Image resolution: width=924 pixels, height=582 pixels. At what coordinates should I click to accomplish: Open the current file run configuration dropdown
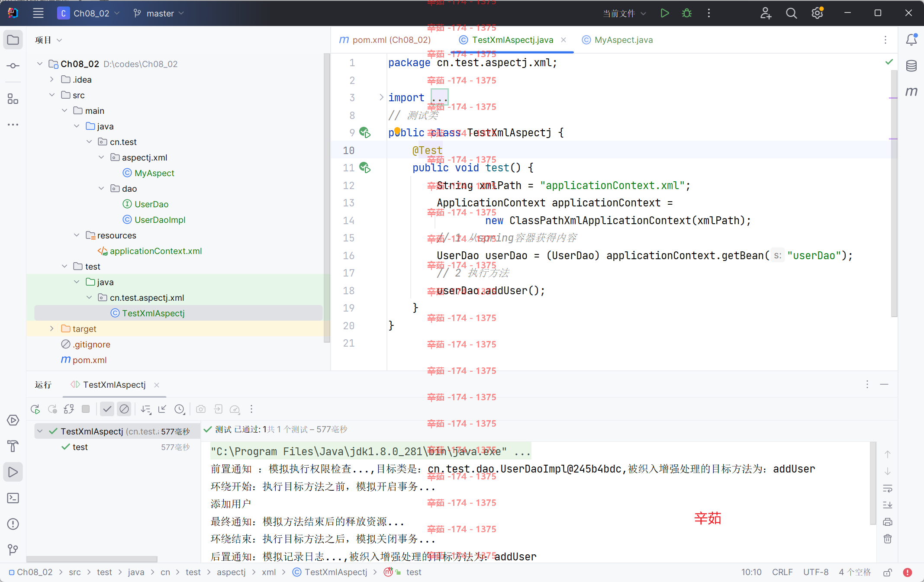[625, 13]
